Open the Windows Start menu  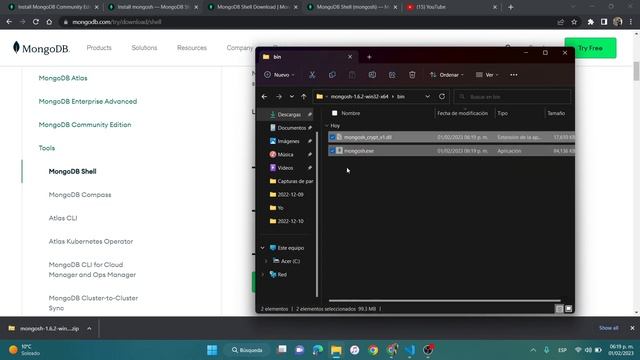click(x=212, y=350)
